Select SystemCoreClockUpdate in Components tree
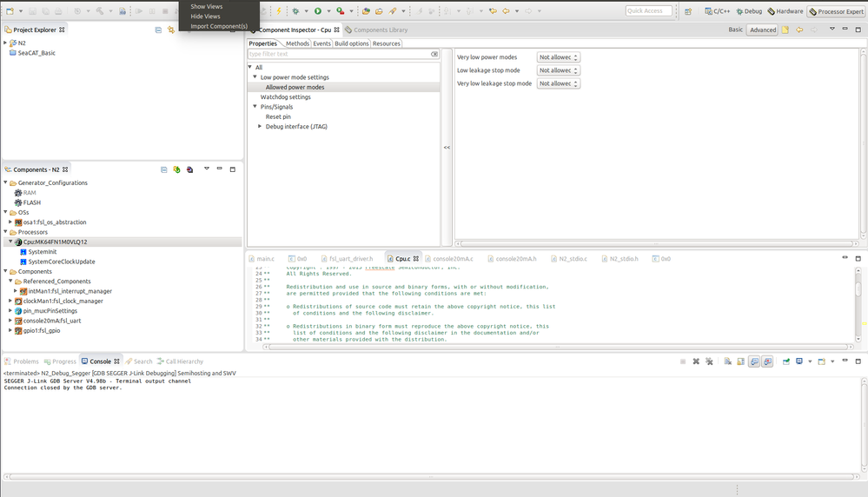Image resolution: width=868 pixels, height=497 pixels. click(x=62, y=262)
